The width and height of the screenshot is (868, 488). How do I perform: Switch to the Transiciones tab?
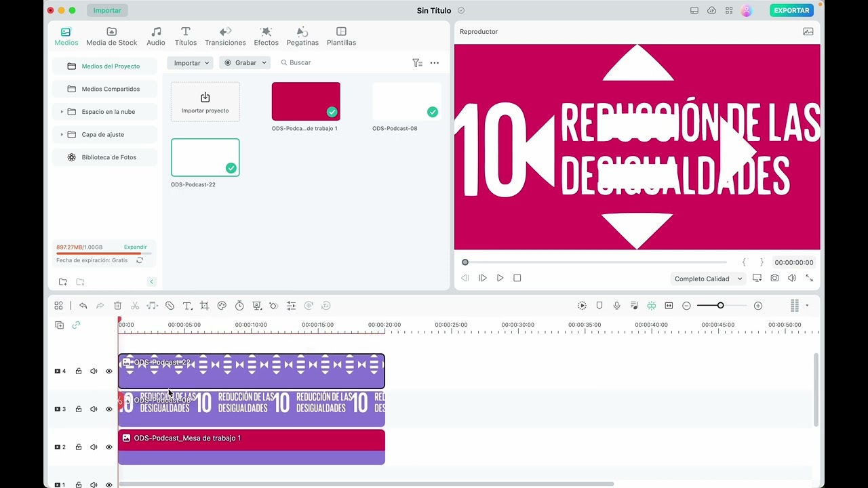click(x=226, y=37)
